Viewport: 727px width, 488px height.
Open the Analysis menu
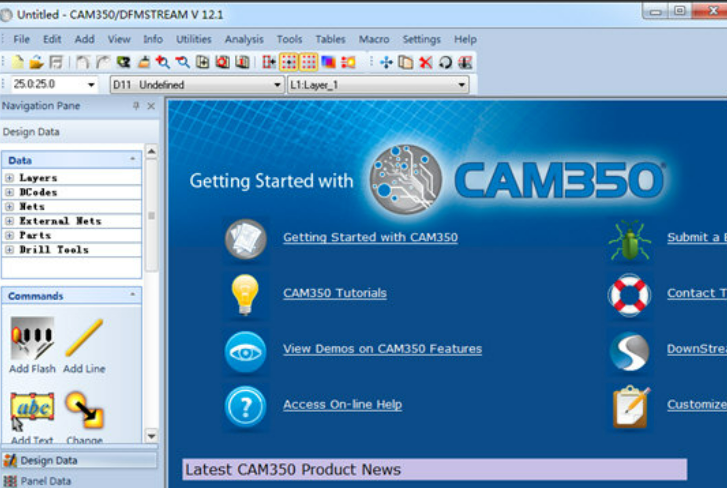click(x=244, y=39)
